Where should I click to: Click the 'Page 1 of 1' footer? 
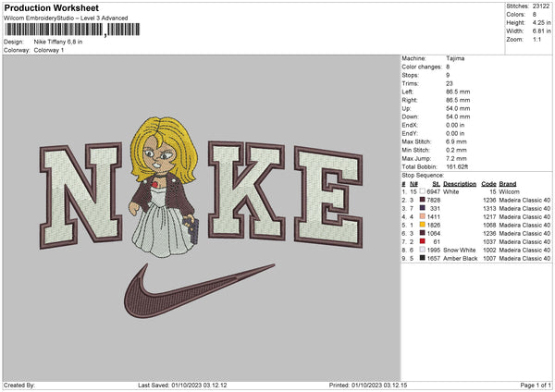pyautogui.click(x=536, y=385)
